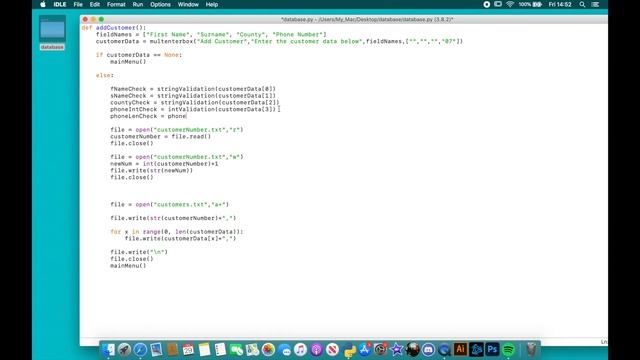Open the Run menu
Screen dimensions: 640x360
138,4
